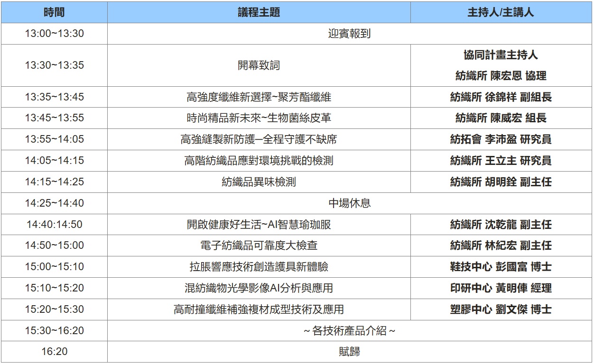
Task: Click the 各技術產品介紹 row
Action: [349, 331]
